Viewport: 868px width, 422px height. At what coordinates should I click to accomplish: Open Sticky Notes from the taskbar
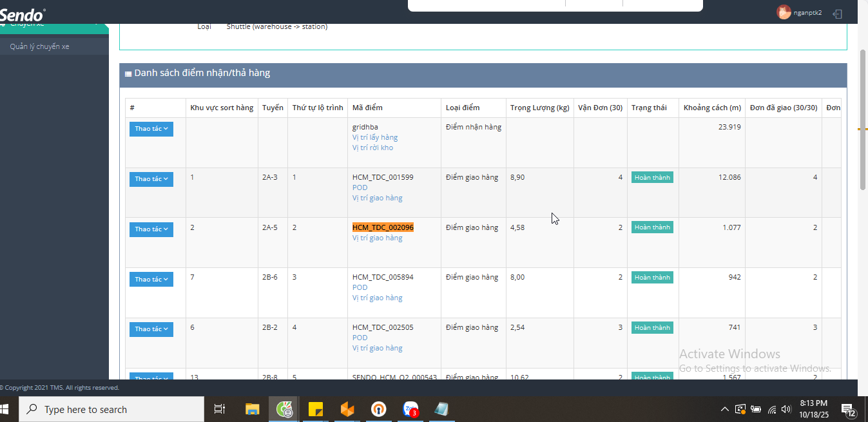tap(316, 409)
